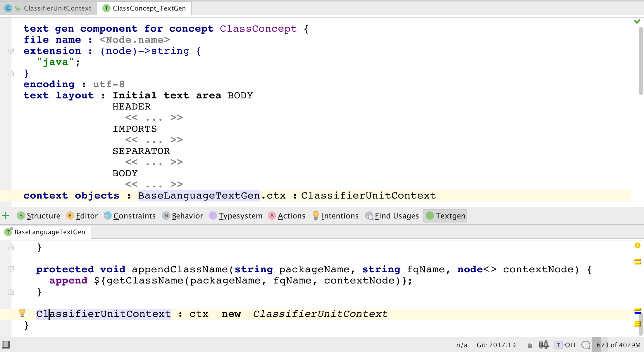Click the memory usage indicator
644x352 pixels.
click(x=618, y=345)
